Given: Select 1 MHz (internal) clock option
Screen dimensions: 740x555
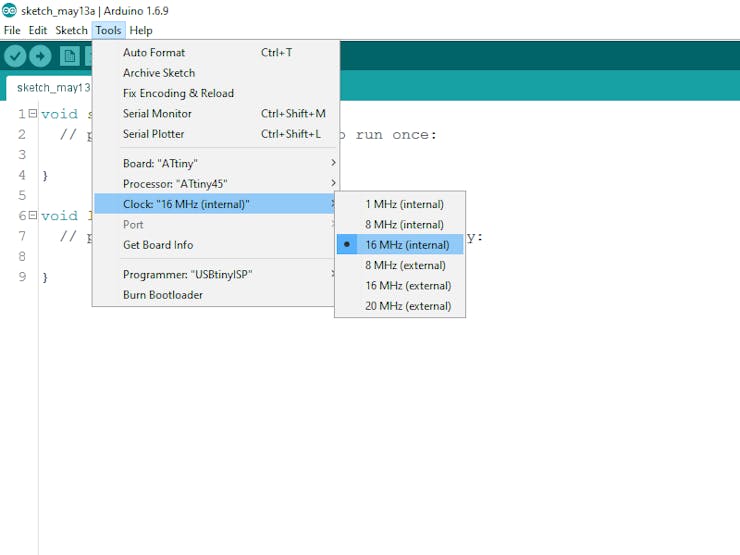Looking at the screenshot, I should click(400, 204).
